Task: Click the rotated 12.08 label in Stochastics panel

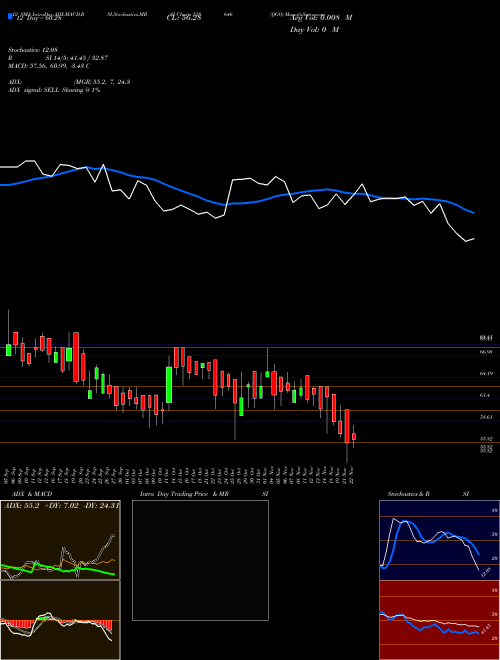Action: (485, 572)
